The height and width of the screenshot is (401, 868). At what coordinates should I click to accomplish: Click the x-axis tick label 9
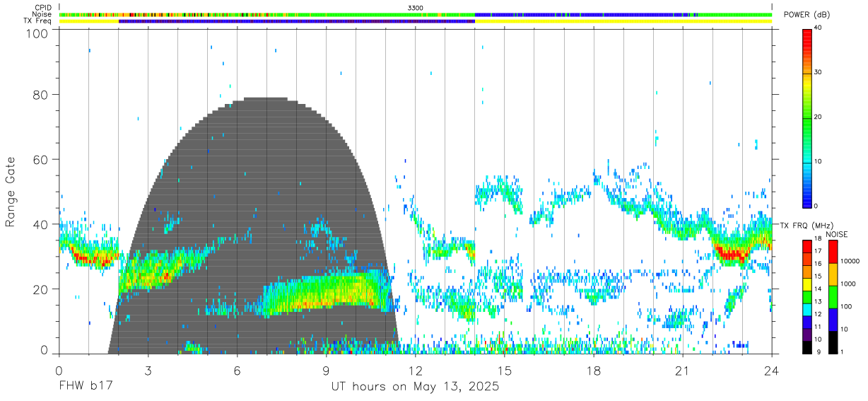(x=326, y=370)
